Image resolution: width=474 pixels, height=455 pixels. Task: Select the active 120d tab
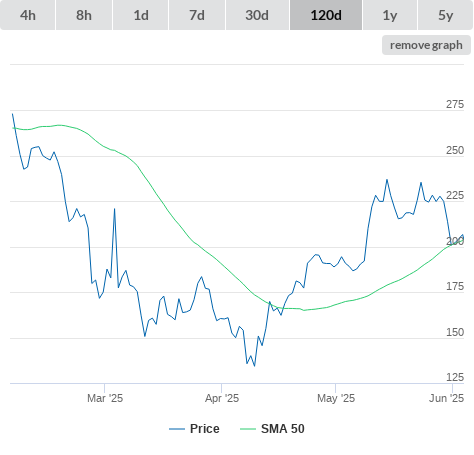click(x=326, y=15)
